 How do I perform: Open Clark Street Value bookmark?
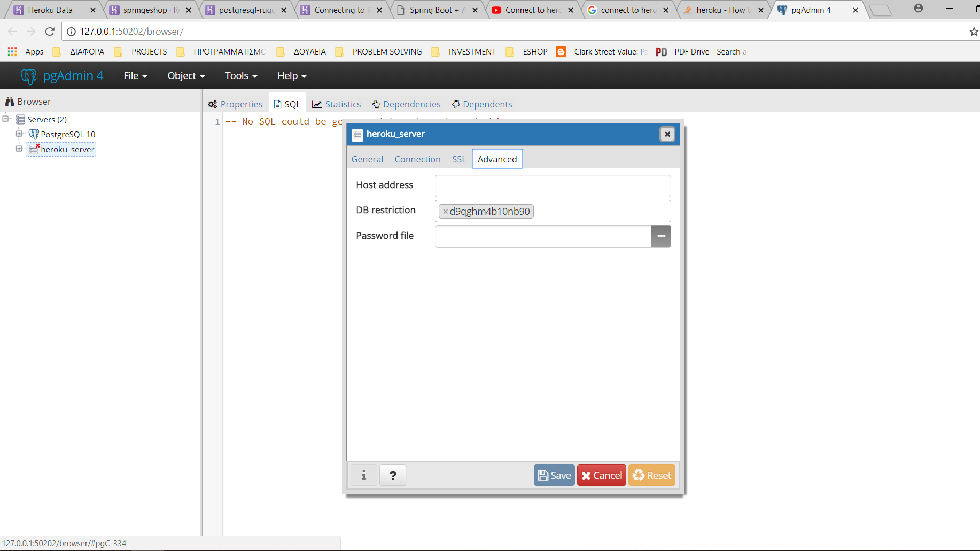pos(602,52)
